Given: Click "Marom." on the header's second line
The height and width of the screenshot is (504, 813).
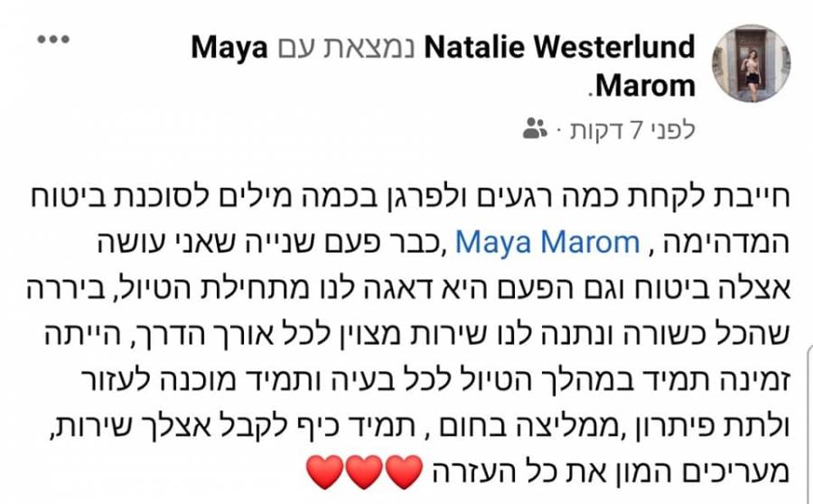Looking at the screenshot, I should (642, 86).
